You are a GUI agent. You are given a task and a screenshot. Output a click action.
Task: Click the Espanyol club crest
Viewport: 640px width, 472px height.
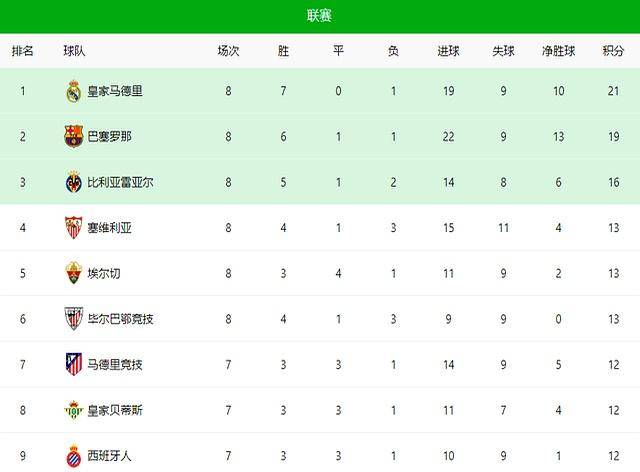pos(73,455)
